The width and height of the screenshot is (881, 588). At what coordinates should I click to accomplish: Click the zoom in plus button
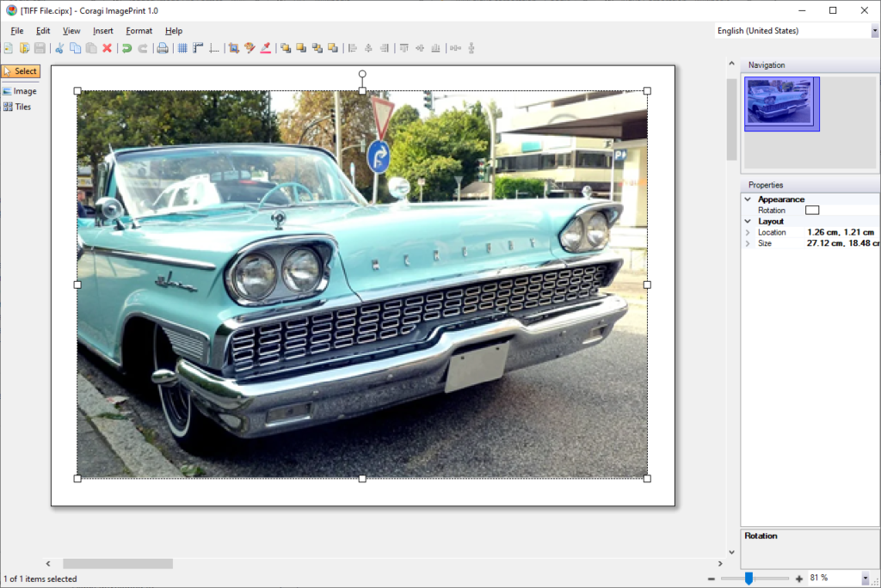(x=799, y=579)
